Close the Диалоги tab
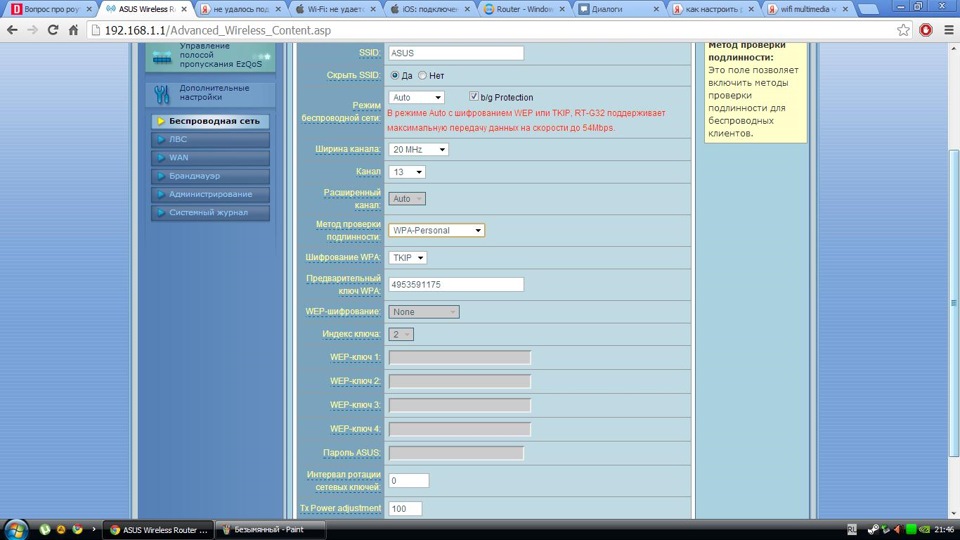Viewport: 960px width, 540px height. pos(656,9)
